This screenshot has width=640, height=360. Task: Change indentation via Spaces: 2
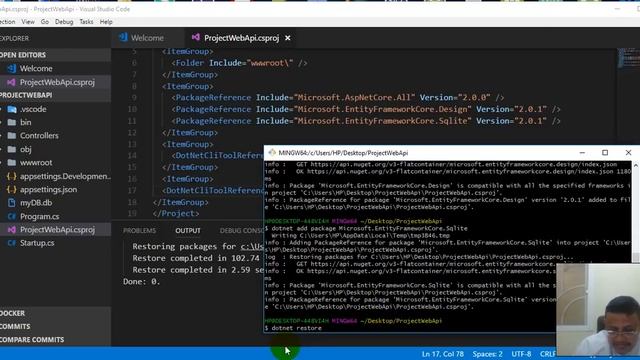pyautogui.click(x=487, y=354)
